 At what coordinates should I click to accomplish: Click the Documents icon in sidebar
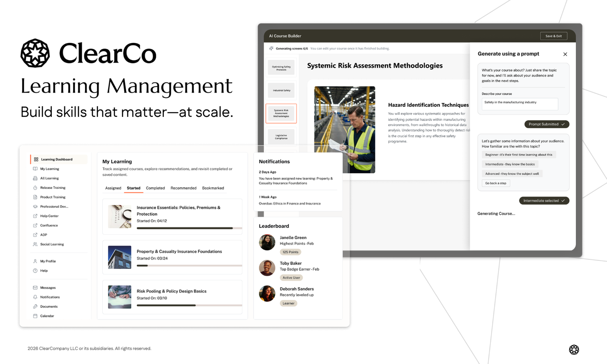coord(35,307)
